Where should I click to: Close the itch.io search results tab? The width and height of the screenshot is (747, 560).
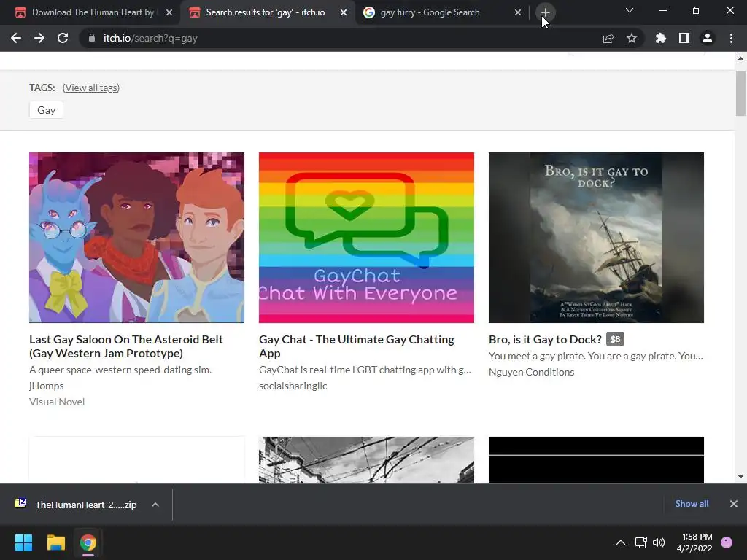tap(344, 12)
